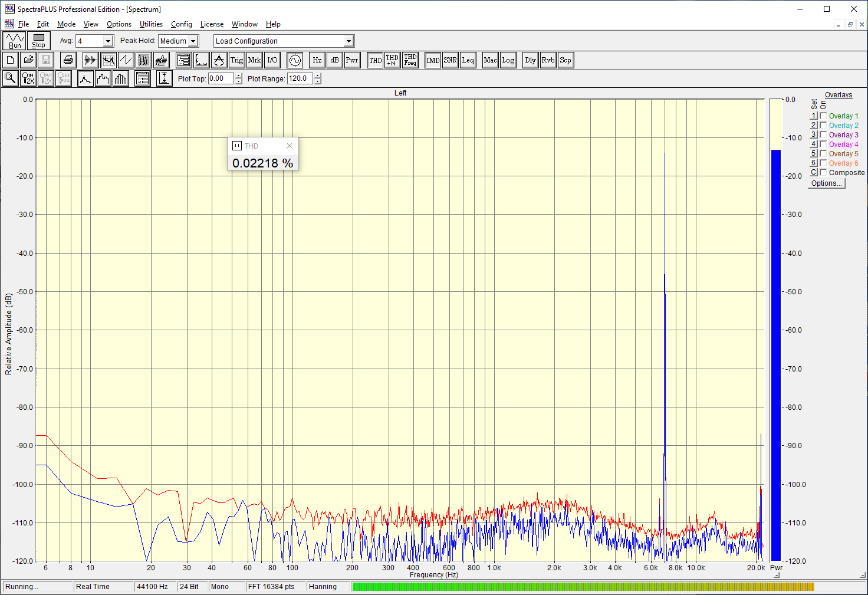
Task: Show peak amplitude with dB button
Action: [334, 60]
